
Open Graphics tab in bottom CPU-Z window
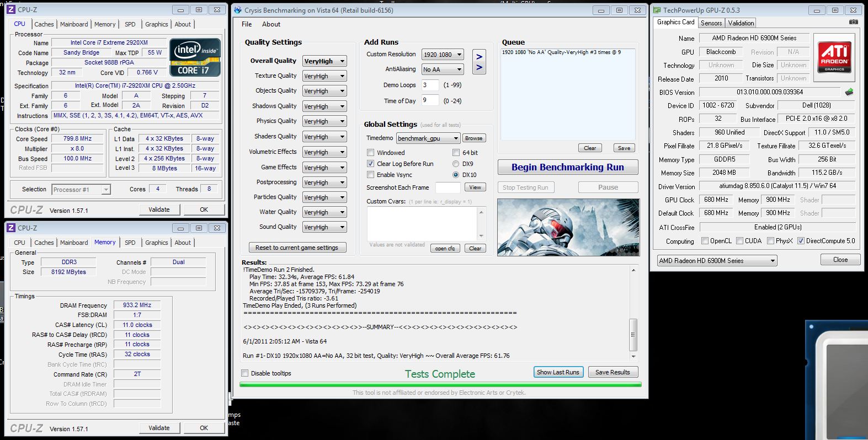pyautogui.click(x=157, y=243)
